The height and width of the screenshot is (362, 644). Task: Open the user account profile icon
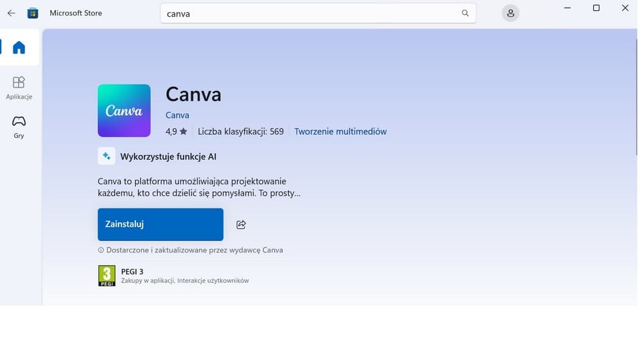[x=510, y=13]
